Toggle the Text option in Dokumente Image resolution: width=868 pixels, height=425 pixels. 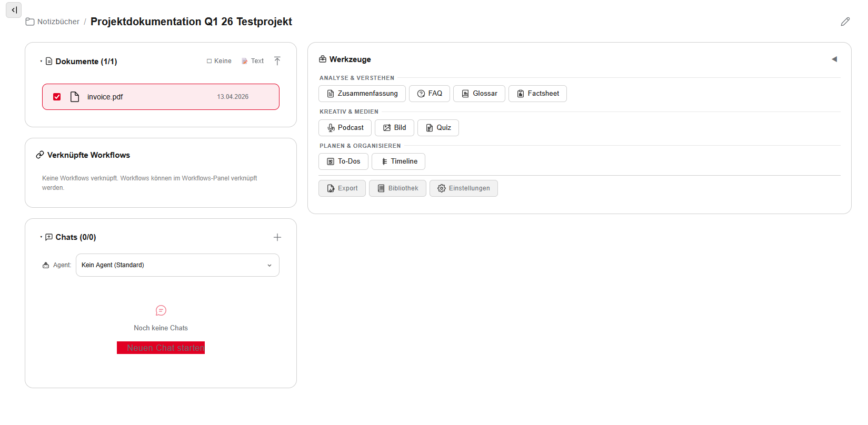tap(253, 61)
